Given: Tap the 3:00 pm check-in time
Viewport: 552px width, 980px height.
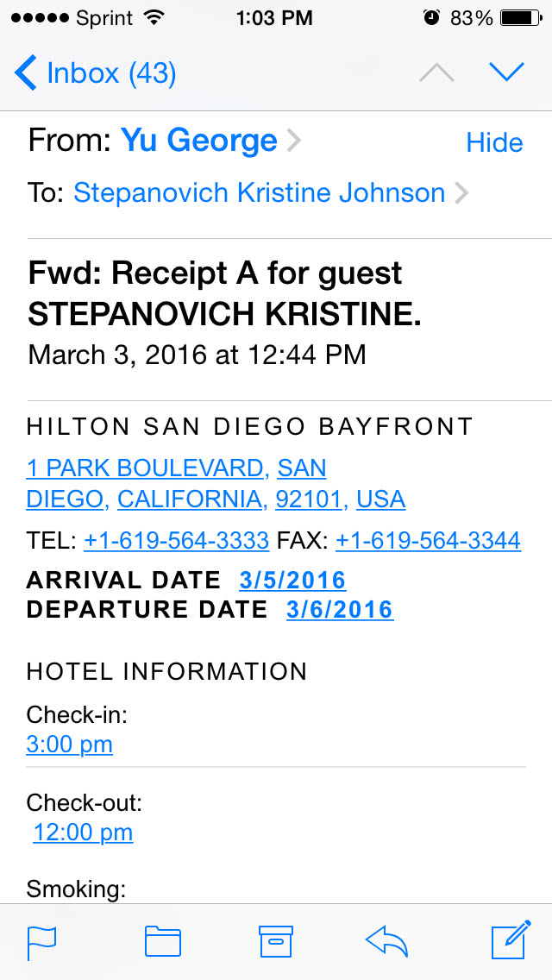Looking at the screenshot, I should click(x=70, y=744).
